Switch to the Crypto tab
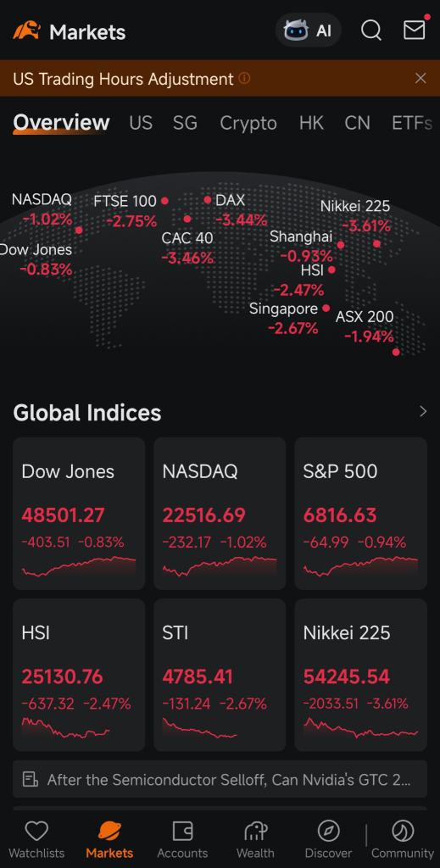The height and width of the screenshot is (868, 440). tap(248, 123)
